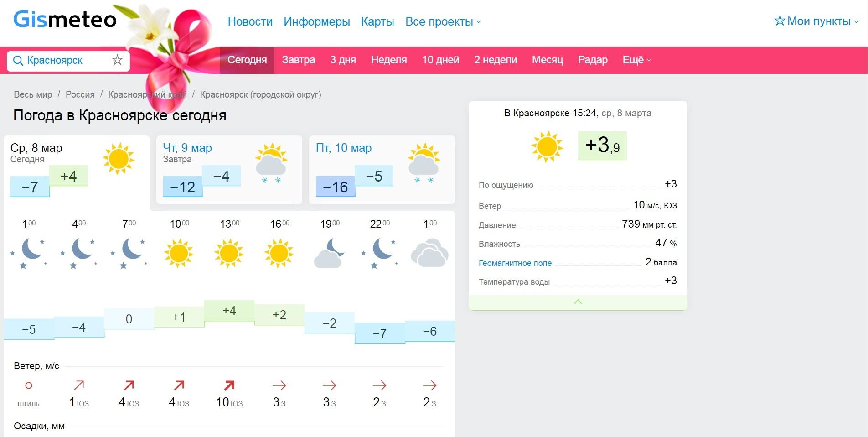
Task: Click the calm wind circle icon
Action: click(x=28, y=386)
